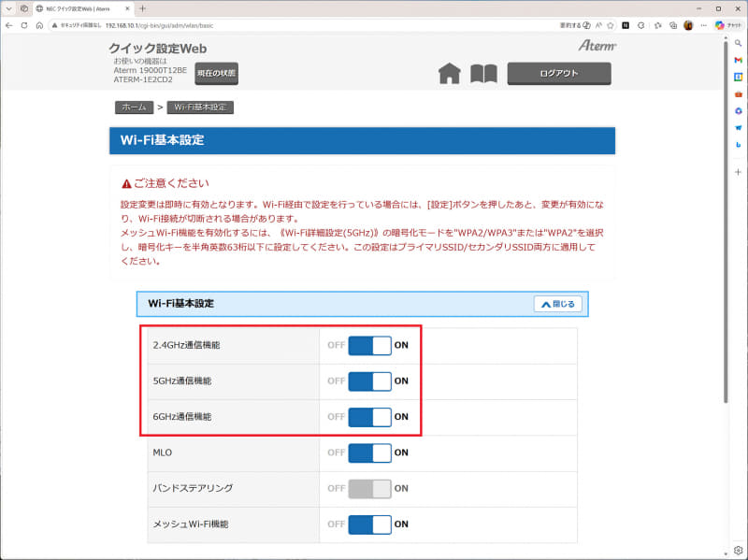Open the manual book icon beside home

coord(483,72)
